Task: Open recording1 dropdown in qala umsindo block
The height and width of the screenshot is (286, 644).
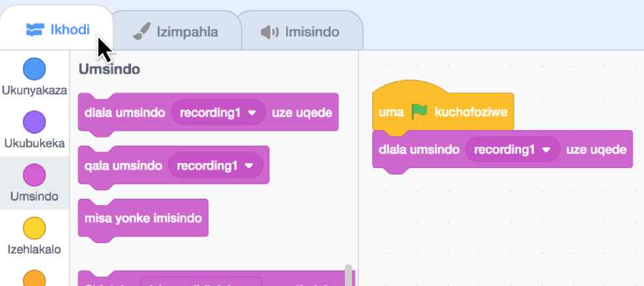Action: pyautogui.click(x=215, y=165)
